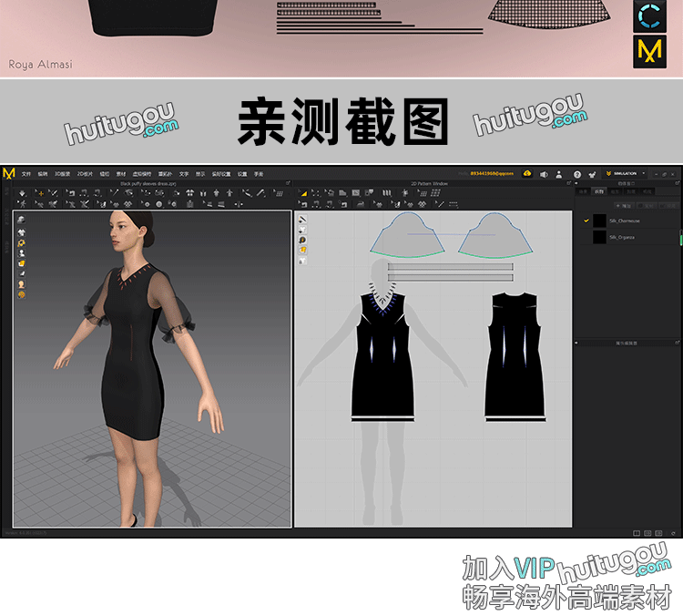Select the arrow-with-yellow-plus Select/Move tool
The height and width of the screenshot is (616, 683).
tap(38, 193)
